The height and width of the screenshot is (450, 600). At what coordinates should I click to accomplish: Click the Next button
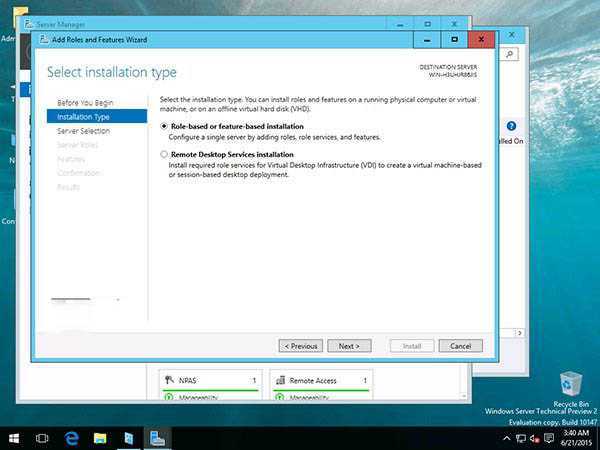pos(349,346)
